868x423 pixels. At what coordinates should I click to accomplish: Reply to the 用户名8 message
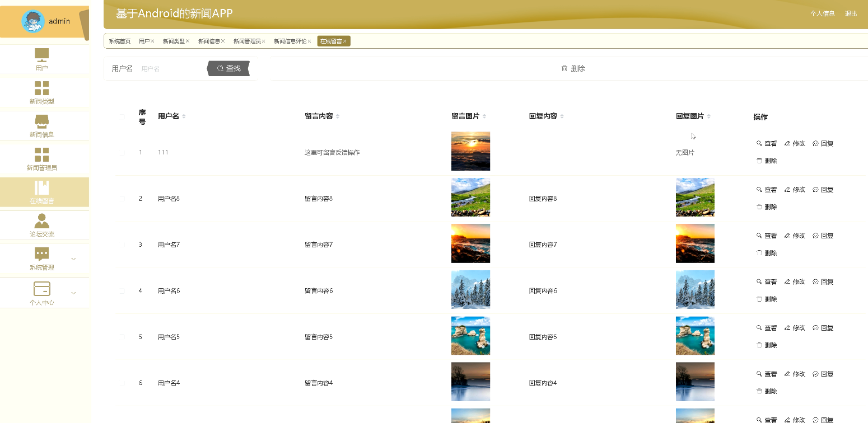(823, 190)
